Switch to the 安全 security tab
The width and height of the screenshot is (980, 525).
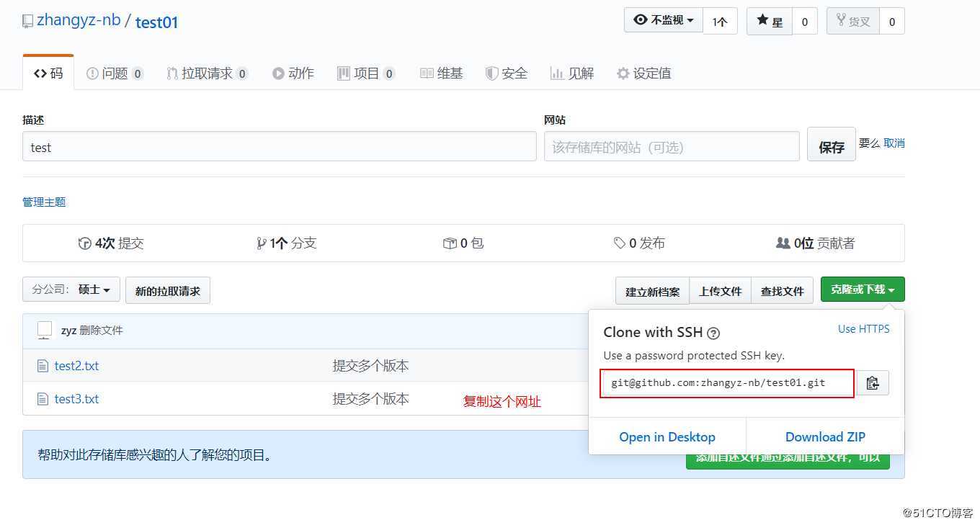(x=507, y=73)
